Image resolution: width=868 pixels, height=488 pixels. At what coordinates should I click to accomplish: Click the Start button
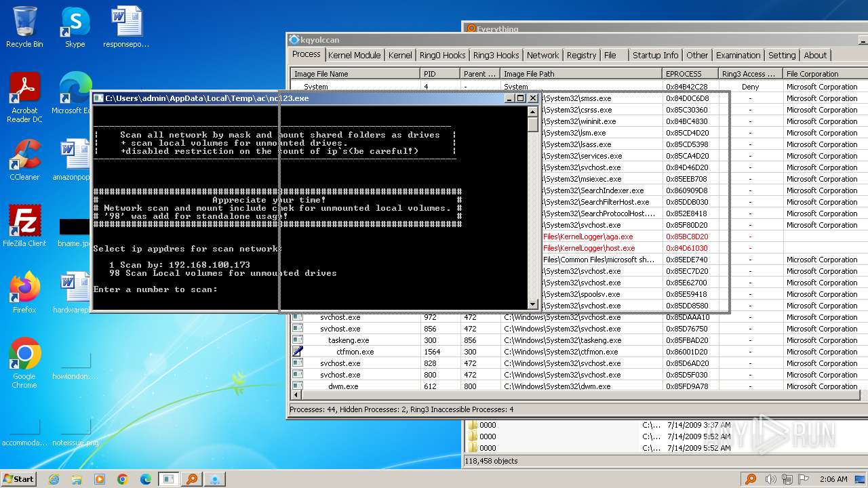click(19, 479)
